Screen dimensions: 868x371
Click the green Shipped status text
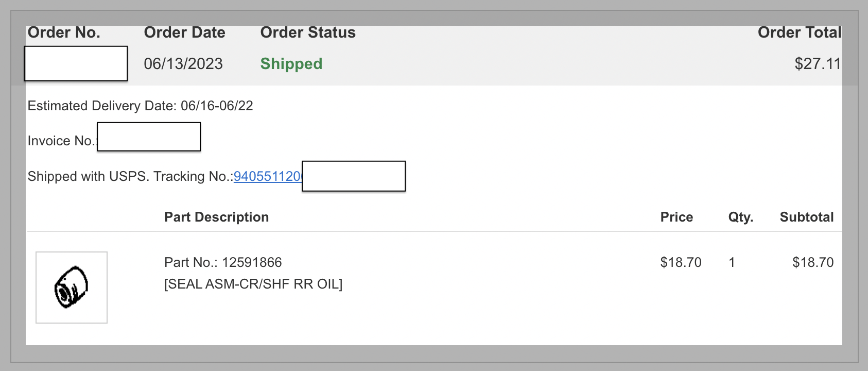pyautogui.click(x=291, y=63)
